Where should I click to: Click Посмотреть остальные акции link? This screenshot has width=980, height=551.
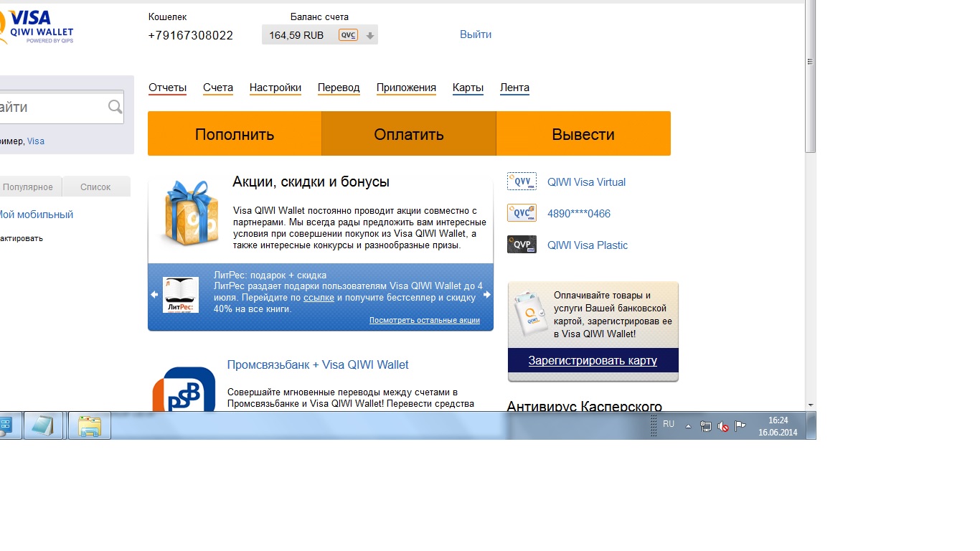tap(425, 320)
